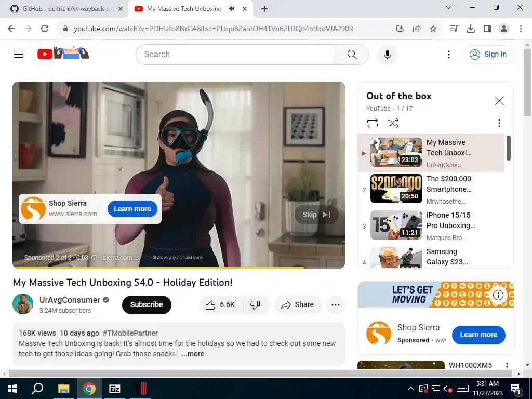Select the Samsung Galaxy S23 playlist item
This screenshot has height=399, width=532.
tap(431, 257)
